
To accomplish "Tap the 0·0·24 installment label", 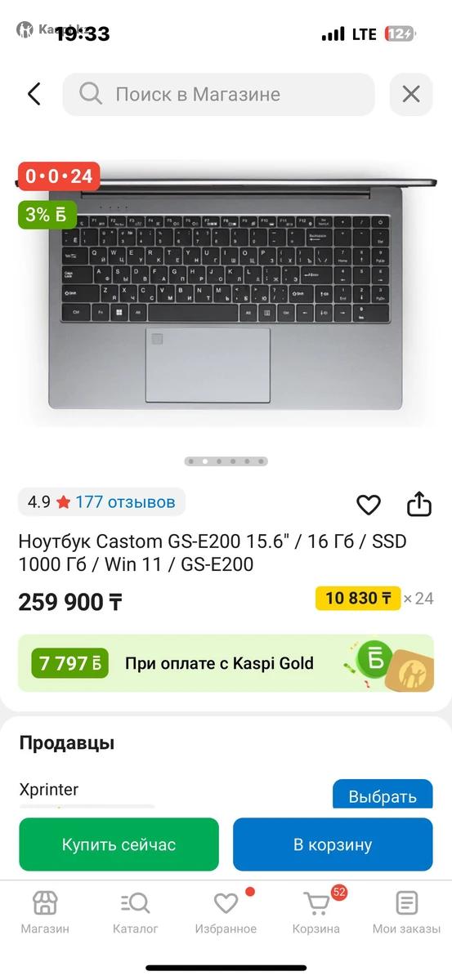I will [59, 176].
